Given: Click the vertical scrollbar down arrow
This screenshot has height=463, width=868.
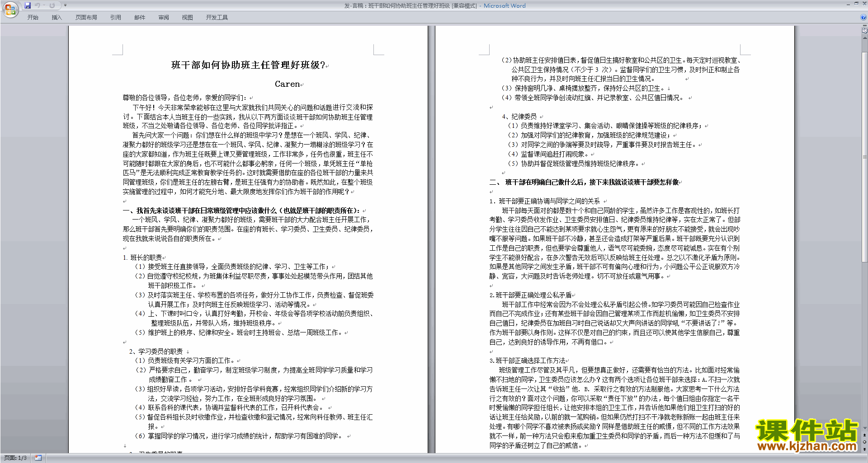Looking at the screenshot, I should click(865, 427).
